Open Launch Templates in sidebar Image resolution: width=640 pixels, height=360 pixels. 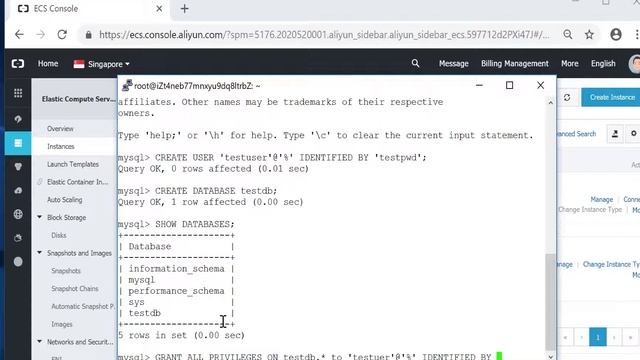pos(73,164)
